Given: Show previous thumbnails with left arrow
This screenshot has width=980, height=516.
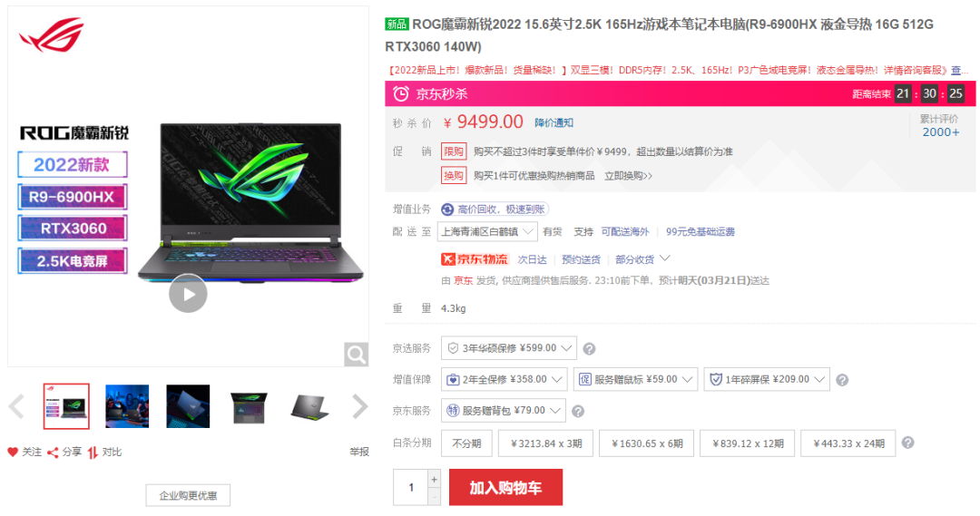Looking at the screenshot, I should [17, 406].
